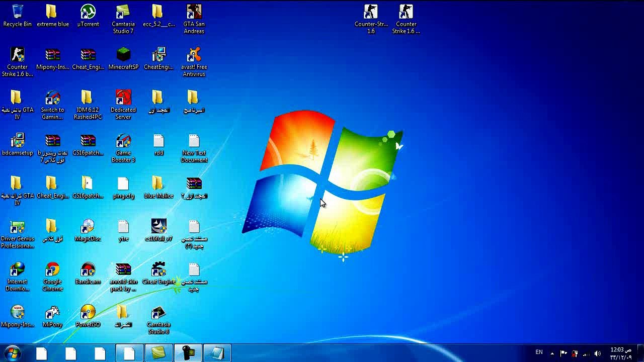Select the Counter Strike 1.6 b... shortcut
The height and width of the screenshot is (362, 644).
(18, 62)
